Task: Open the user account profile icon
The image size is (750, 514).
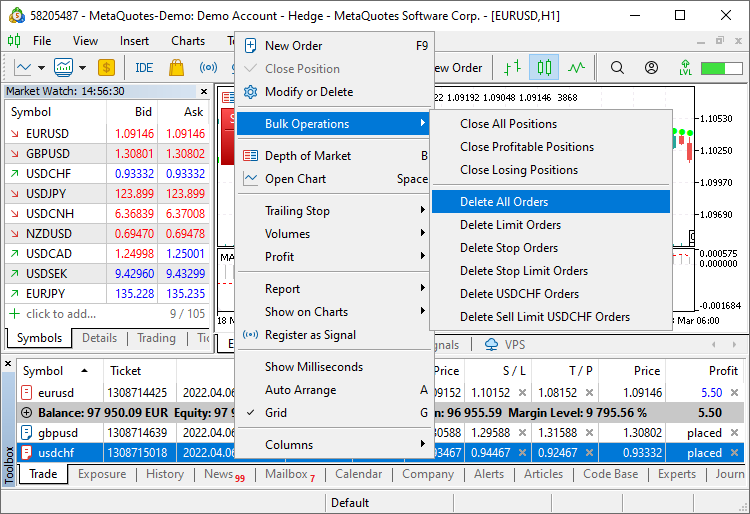Action: coord(651,68)
